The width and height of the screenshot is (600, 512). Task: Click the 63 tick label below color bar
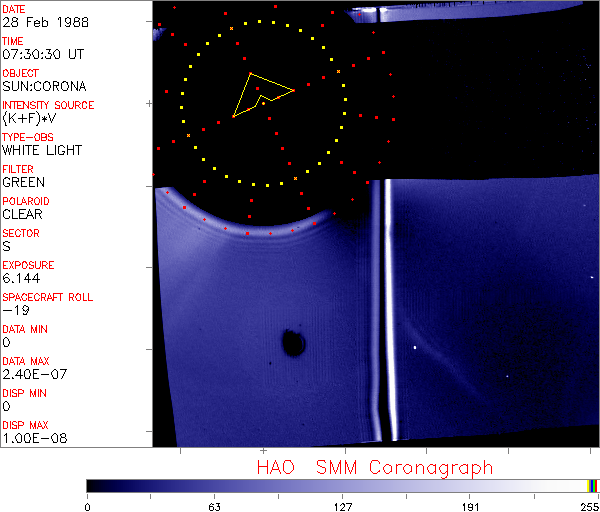214,505
